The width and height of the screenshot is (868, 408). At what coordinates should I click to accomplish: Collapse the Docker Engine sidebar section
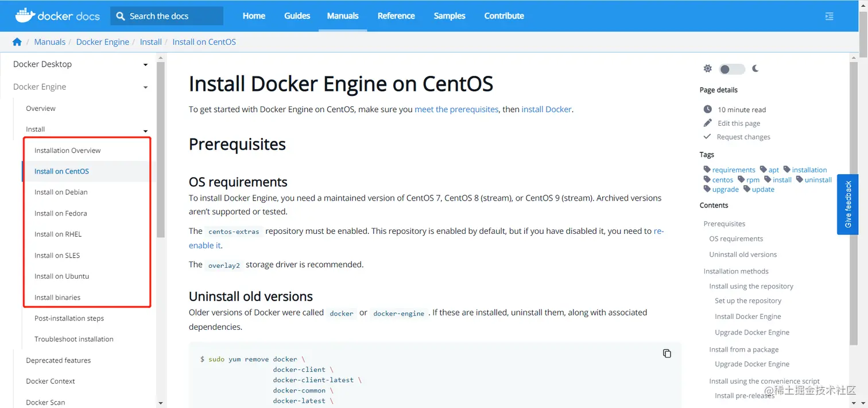coord(145,87)
